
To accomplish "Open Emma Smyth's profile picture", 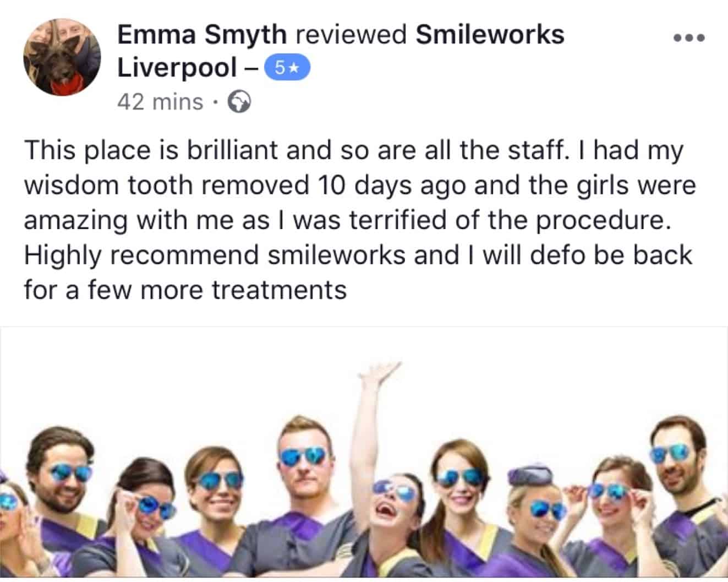I will [x=62, y=59].
